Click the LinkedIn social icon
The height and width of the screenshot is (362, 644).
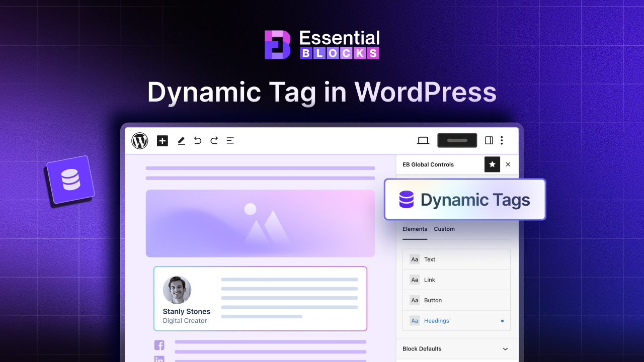click(x=159, y=359)
